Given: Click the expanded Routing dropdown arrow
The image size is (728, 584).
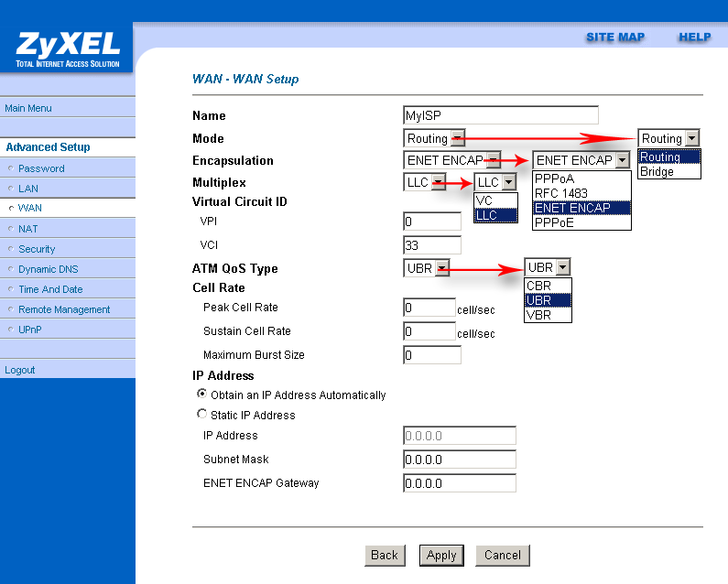Looking at the screenshot, I should click(x=691, y=138).
